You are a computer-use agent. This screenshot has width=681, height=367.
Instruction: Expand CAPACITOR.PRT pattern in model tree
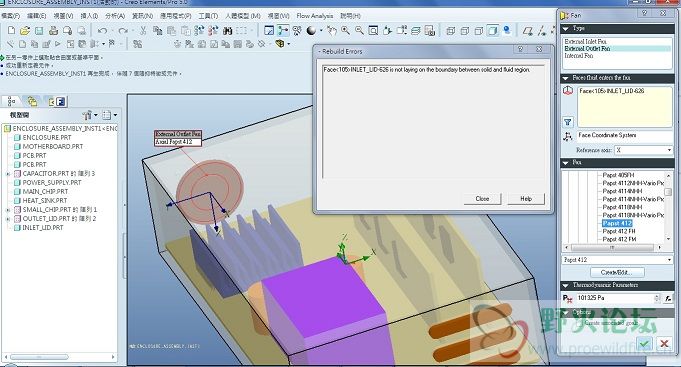[8, 174]
